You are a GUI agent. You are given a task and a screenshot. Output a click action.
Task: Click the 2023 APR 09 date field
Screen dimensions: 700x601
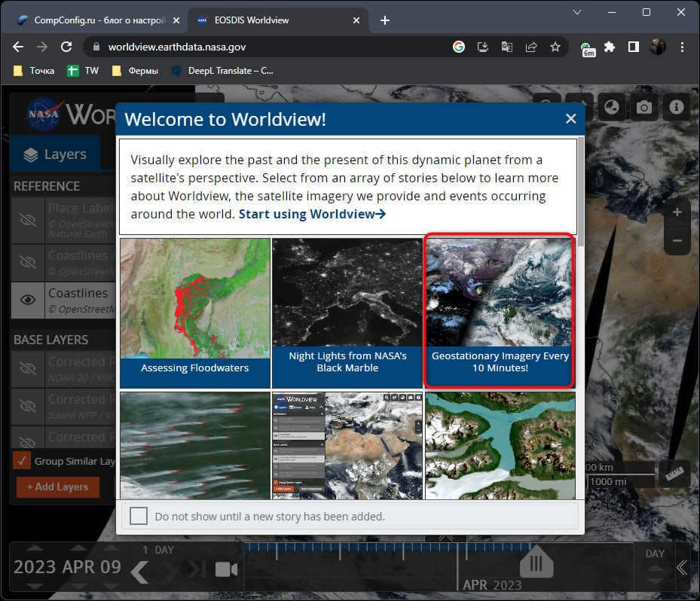[x=67, y=567]
